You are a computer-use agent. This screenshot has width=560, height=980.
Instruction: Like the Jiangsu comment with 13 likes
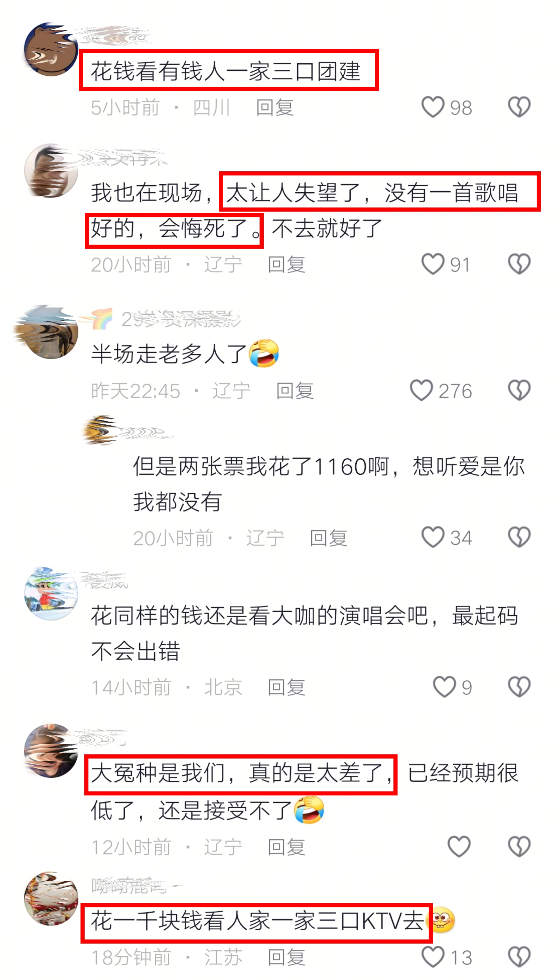(x=433, y=957)
